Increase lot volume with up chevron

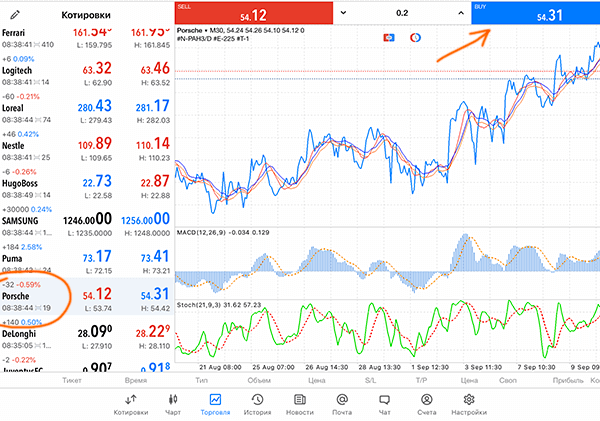coord(461,13)
